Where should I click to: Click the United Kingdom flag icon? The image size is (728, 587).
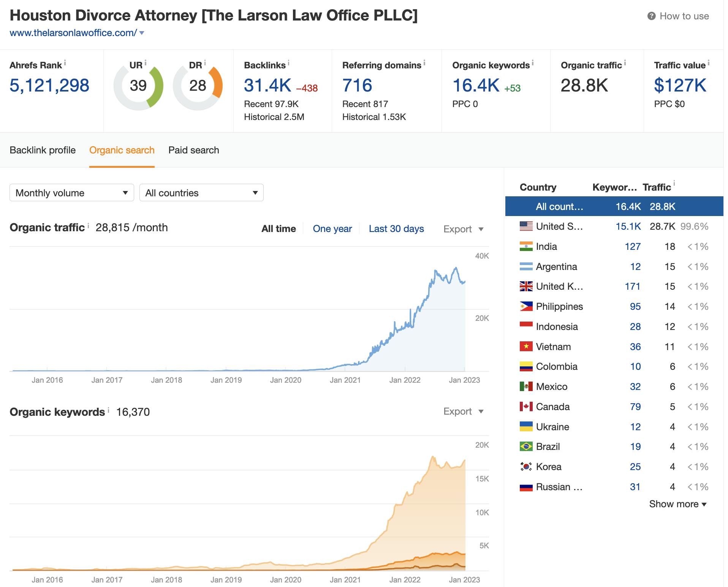(x=526, y=286)
